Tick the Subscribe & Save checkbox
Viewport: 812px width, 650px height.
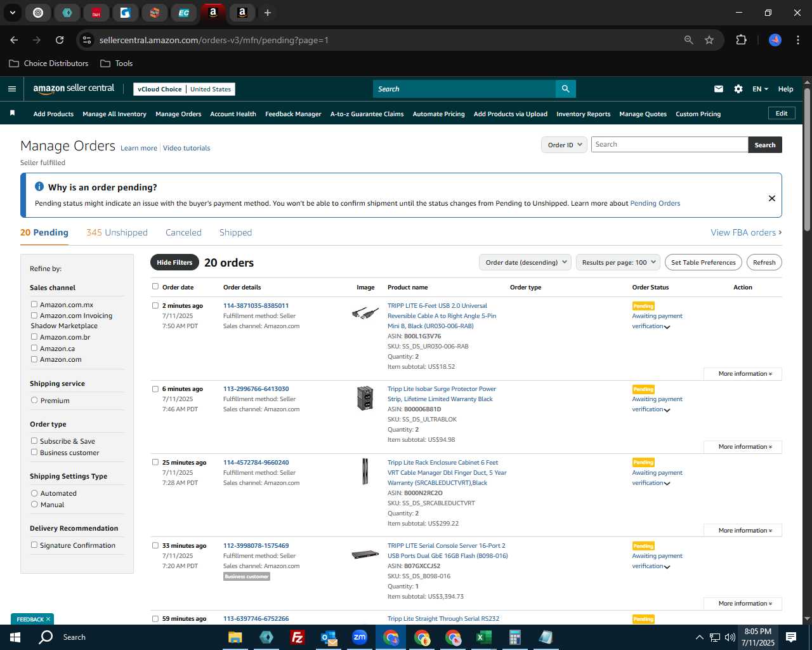pos(34,441)
